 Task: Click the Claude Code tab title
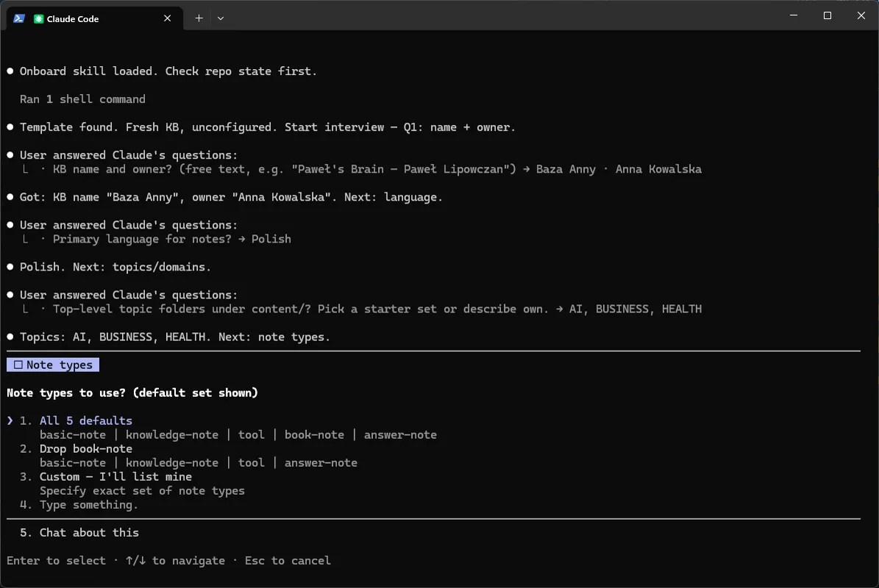coord(73,18)
